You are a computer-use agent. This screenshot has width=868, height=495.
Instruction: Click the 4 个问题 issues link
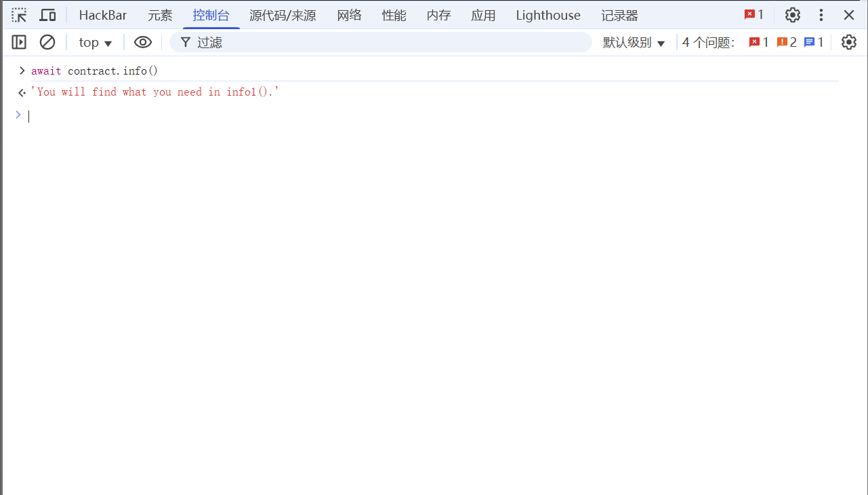coord(708,42)
